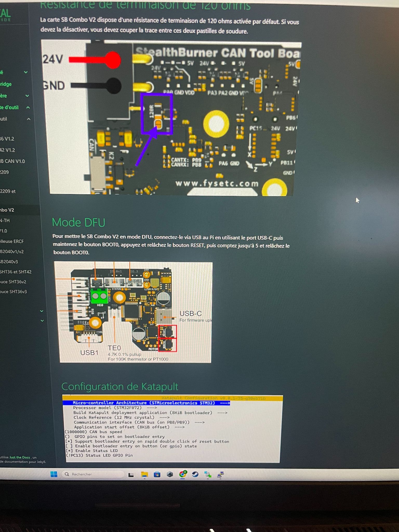This screenshot has width=399, height=532.
Task: Open File Explorer from the taskbar
Action: point(144,475)
